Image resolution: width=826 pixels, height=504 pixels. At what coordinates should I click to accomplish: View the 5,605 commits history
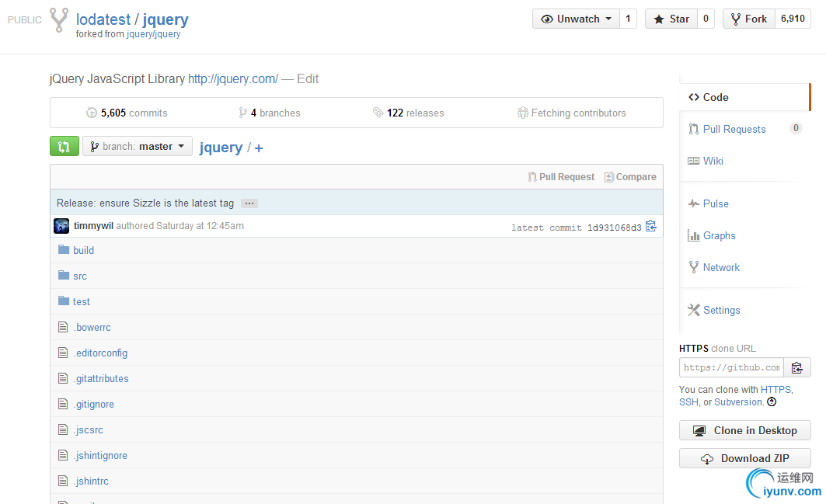click(127, 113)
